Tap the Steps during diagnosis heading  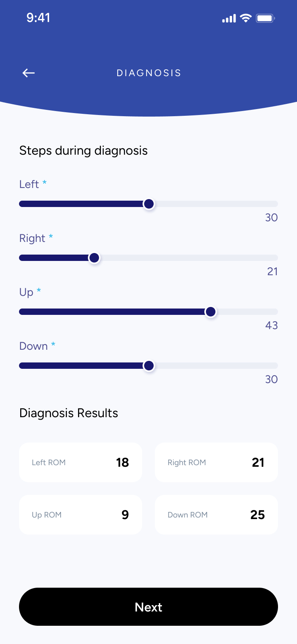click(x=83, y=151)
